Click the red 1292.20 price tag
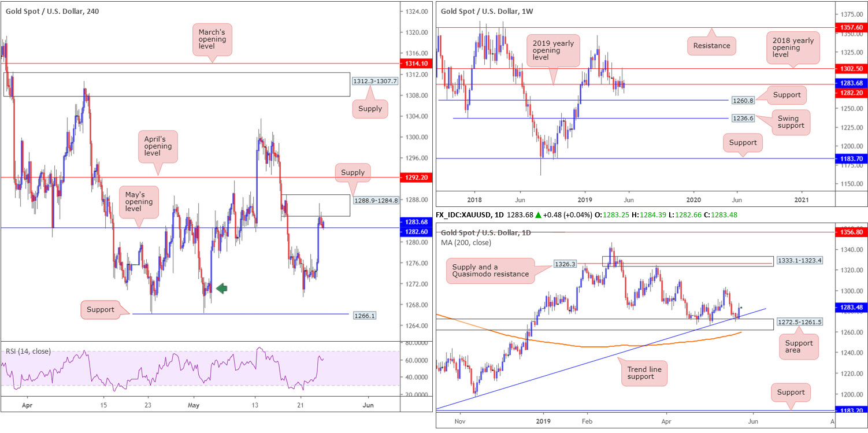The image size is (868, 433). [x=416, y=177]
